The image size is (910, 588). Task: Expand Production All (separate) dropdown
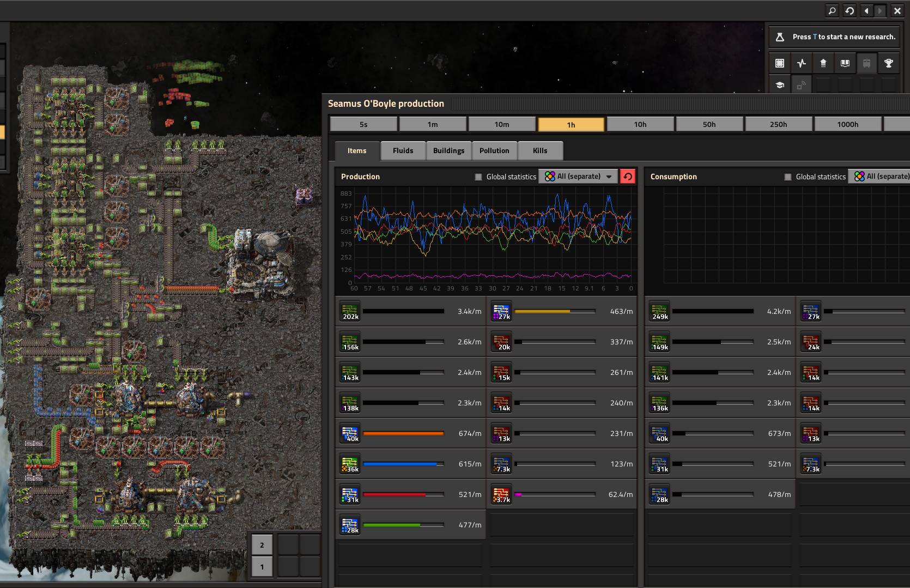pyautogui.click(x=579, y=177)
